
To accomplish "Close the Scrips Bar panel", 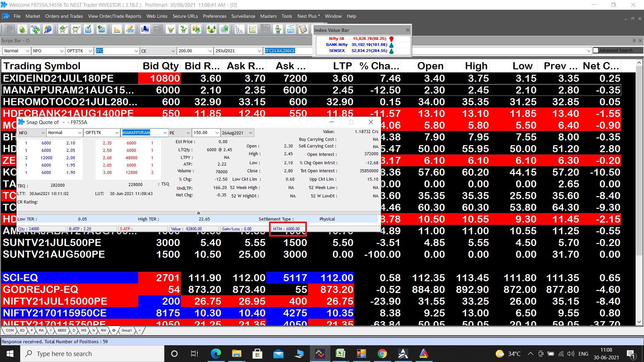I will (x=640, y=41).
